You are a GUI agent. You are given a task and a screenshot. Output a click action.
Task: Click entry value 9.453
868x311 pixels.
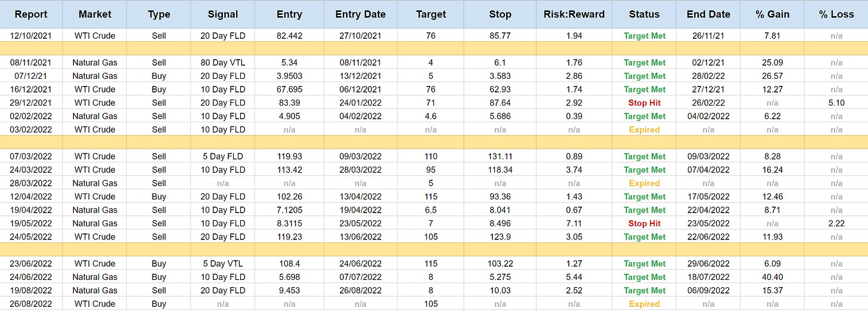[x=290, y=290]
